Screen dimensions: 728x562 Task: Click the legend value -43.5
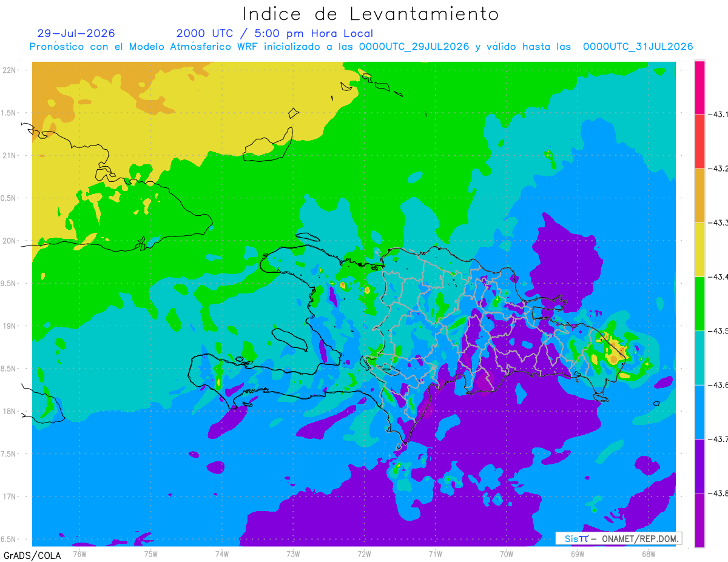720,331
